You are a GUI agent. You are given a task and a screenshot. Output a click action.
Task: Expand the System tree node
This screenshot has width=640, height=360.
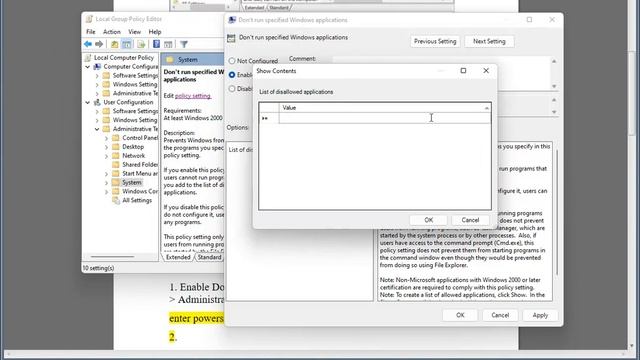[107, 182]
